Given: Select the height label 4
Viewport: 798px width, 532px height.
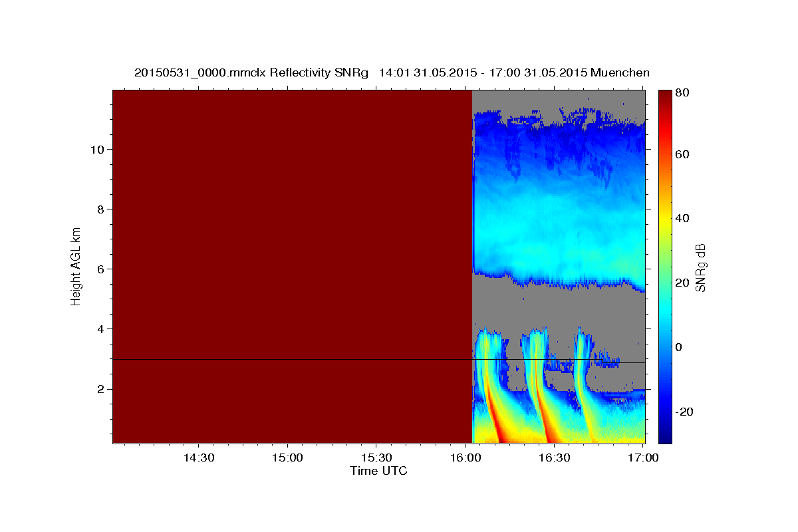Looking at the screenshot, I should click(x=99, y=329).
